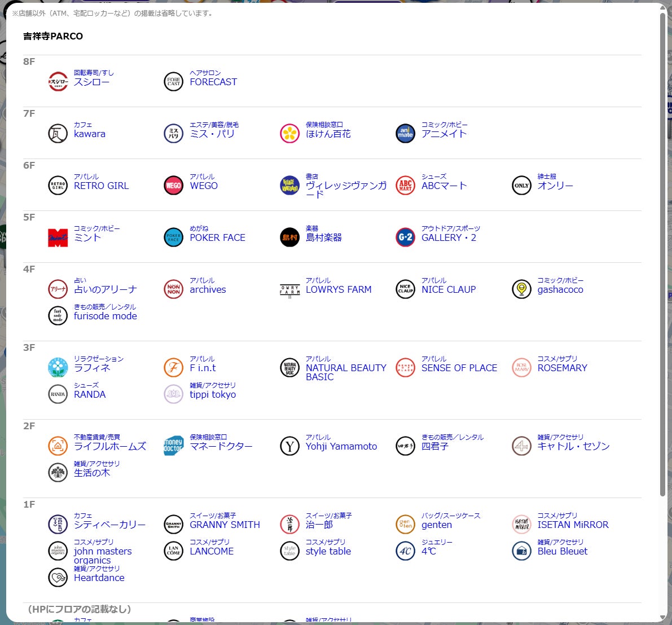
Task: Click the 4℃ jewelry logo icon
Action: coord(406,551)
